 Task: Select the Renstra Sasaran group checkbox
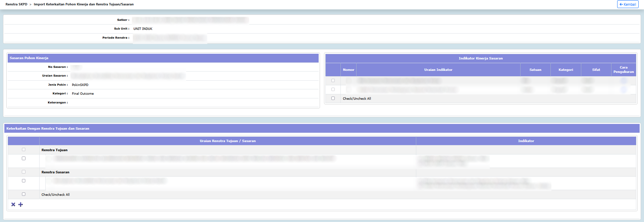pos(23,172)
